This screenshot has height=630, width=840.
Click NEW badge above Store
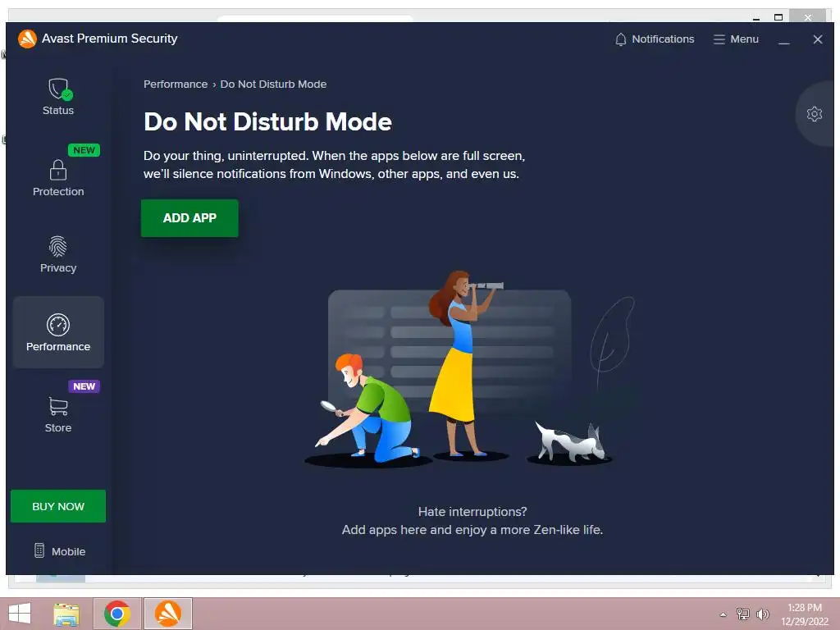coord(84,386)
